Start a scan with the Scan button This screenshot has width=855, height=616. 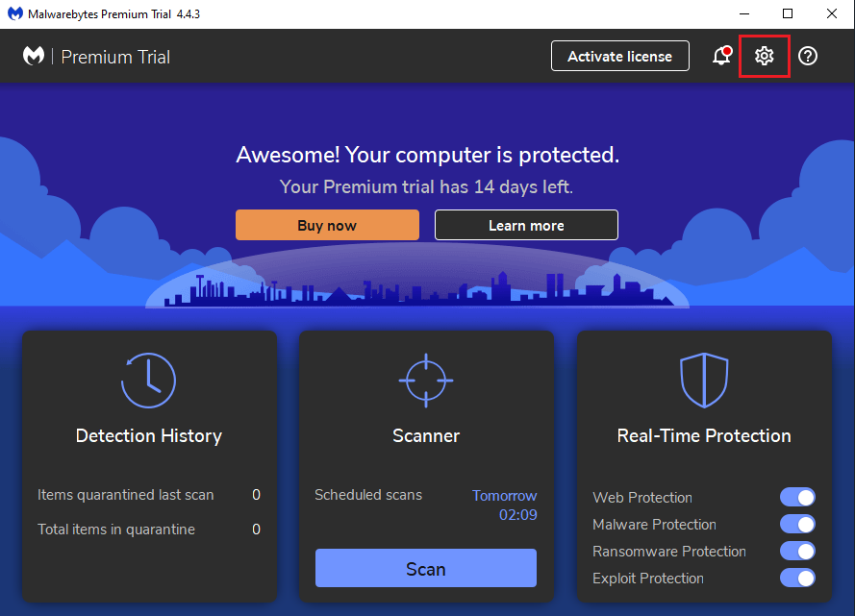(x=426, y=568)
